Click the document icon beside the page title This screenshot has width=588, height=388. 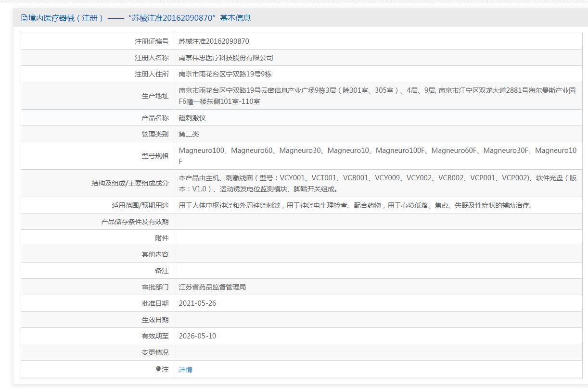pos(24,18)
